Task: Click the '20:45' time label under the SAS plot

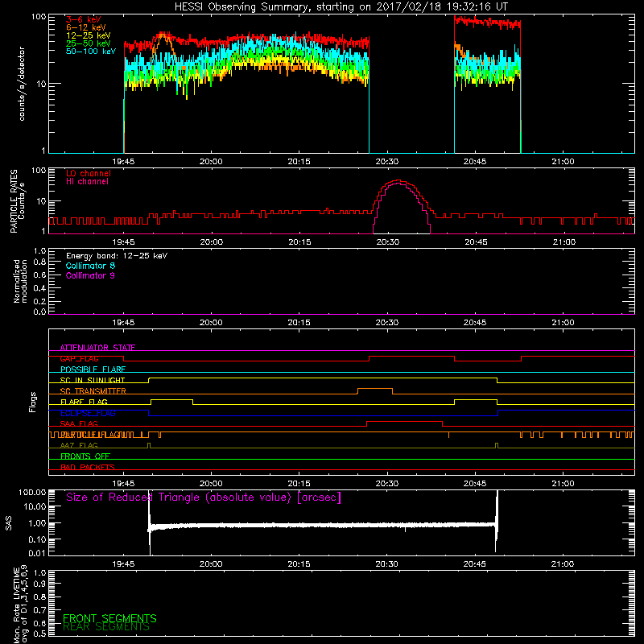Action: [x=475, y=564]
